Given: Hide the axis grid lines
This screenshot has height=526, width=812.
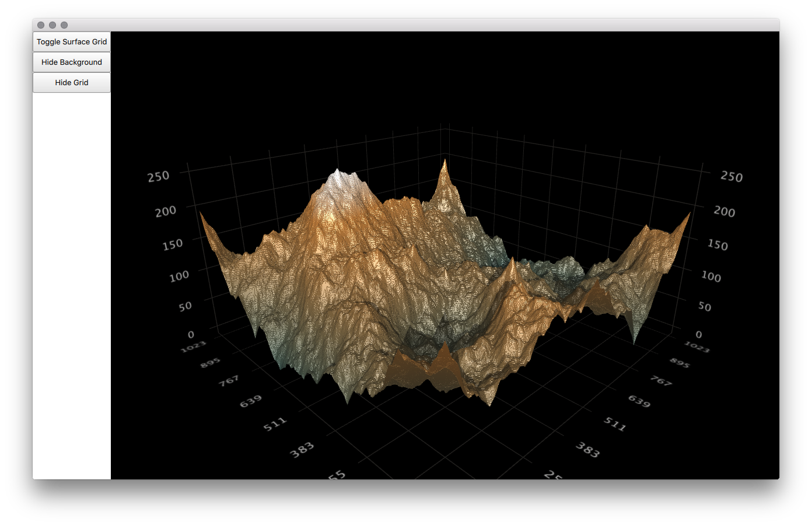Looking at the screenshot, I should 71,82.
